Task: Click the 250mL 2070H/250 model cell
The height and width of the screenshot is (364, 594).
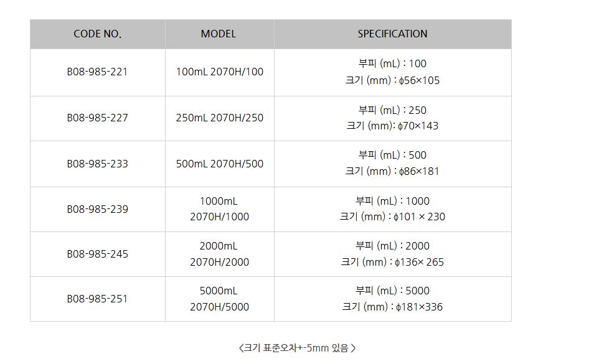Action: click(219, 118)
